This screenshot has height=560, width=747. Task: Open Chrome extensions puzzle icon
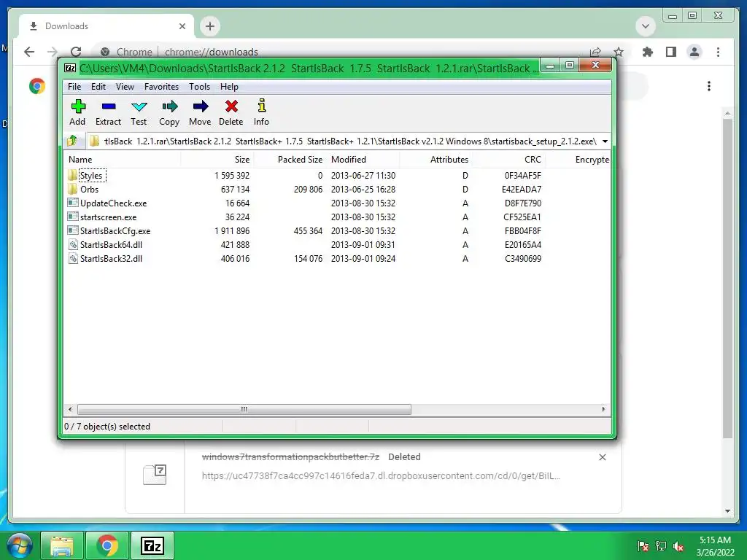click(x=648, y=52)
